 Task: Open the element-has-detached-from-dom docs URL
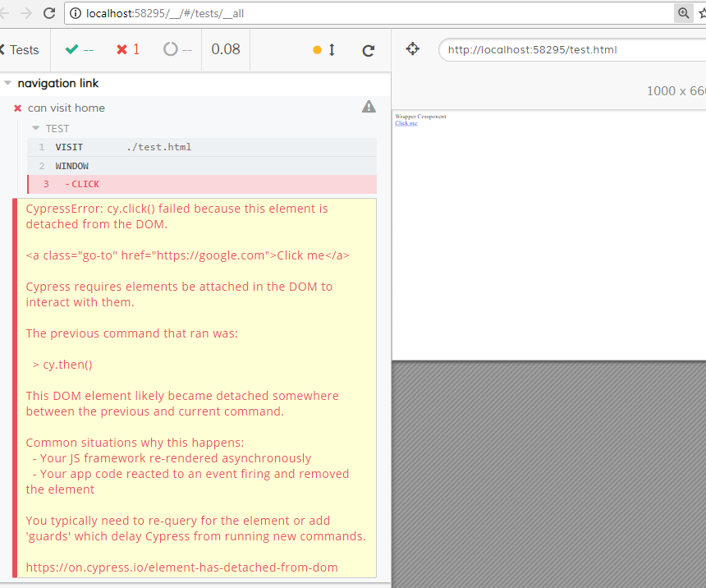point(181,567)
